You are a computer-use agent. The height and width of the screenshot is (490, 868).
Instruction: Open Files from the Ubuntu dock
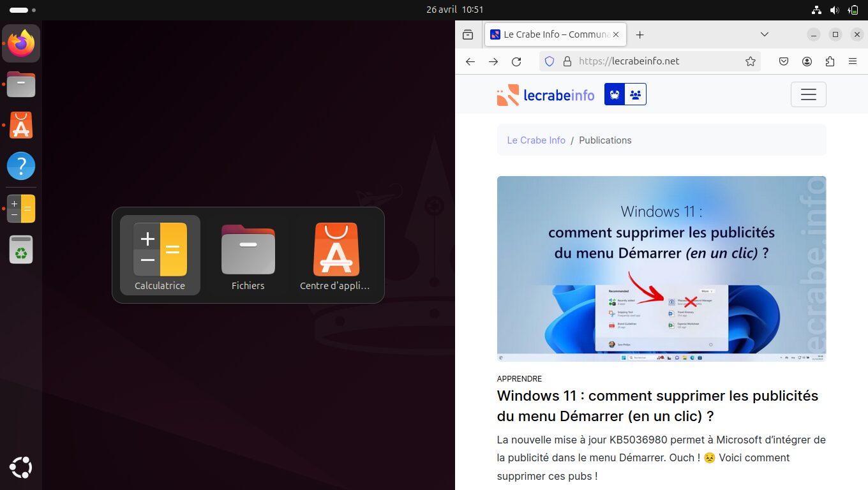(x=21, y=84)
